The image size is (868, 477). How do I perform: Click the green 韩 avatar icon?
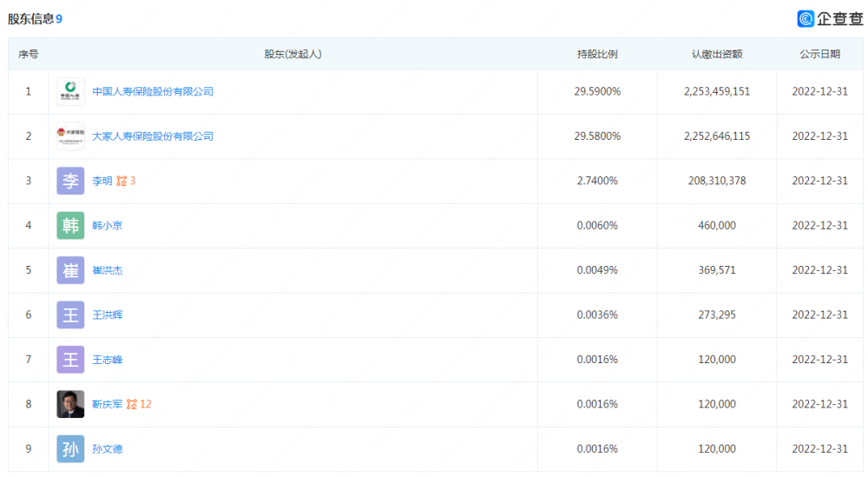pos(70,226)
